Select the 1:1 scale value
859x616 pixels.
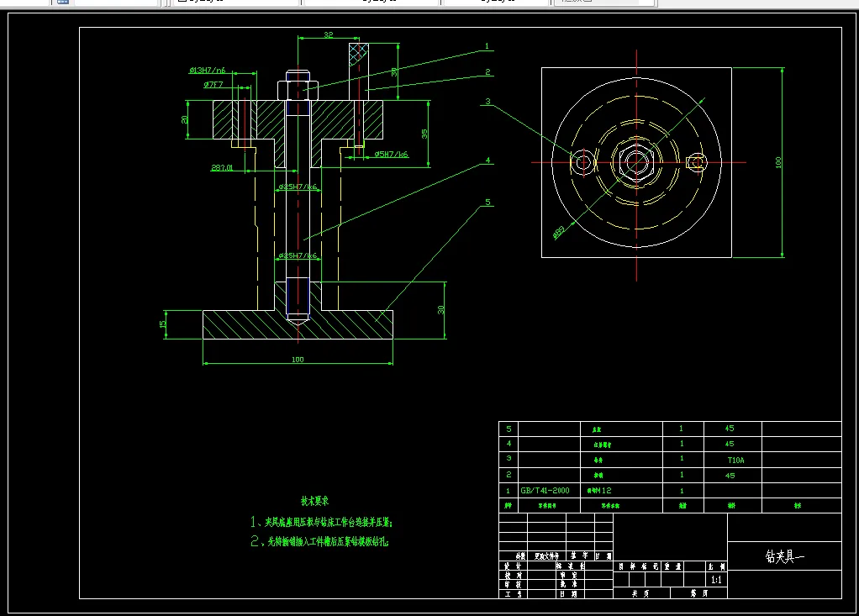[x=716, y=580]
